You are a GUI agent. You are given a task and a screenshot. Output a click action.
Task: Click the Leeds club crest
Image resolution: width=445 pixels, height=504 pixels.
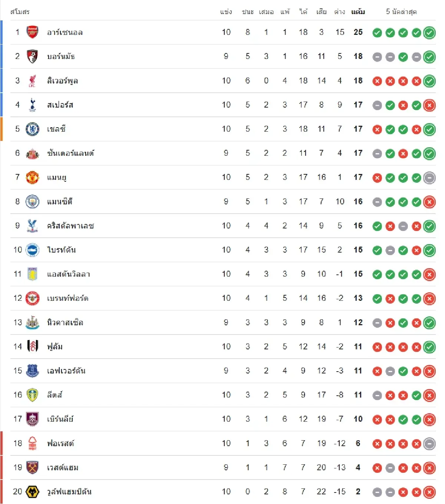[33, 395]
